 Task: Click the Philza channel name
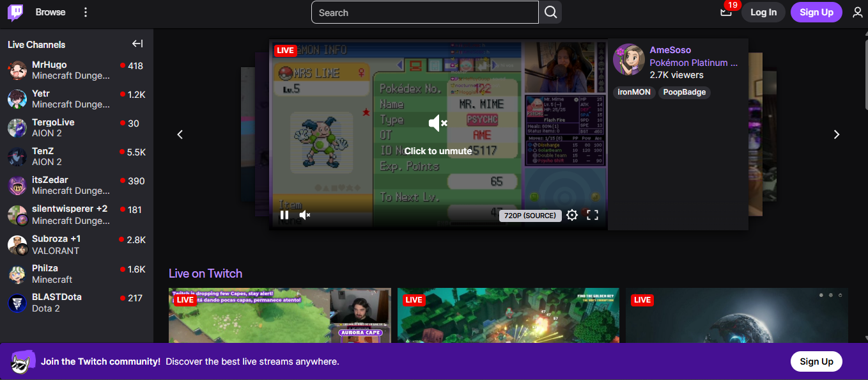pyautogui.click(x=45, y=268)
